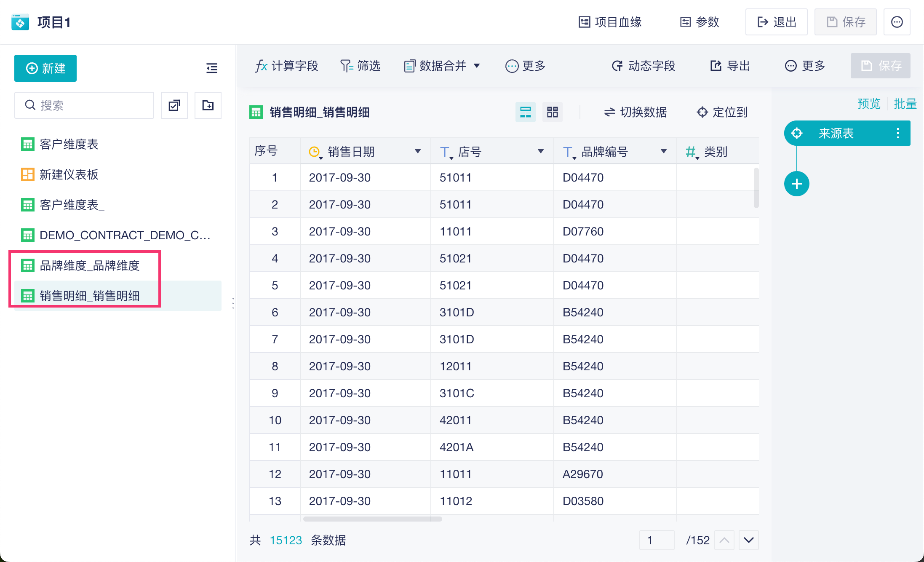924x562 pixels.
Task: Change the 类别 field type icon
Action: pyautogui.click(x=692, y=152)
